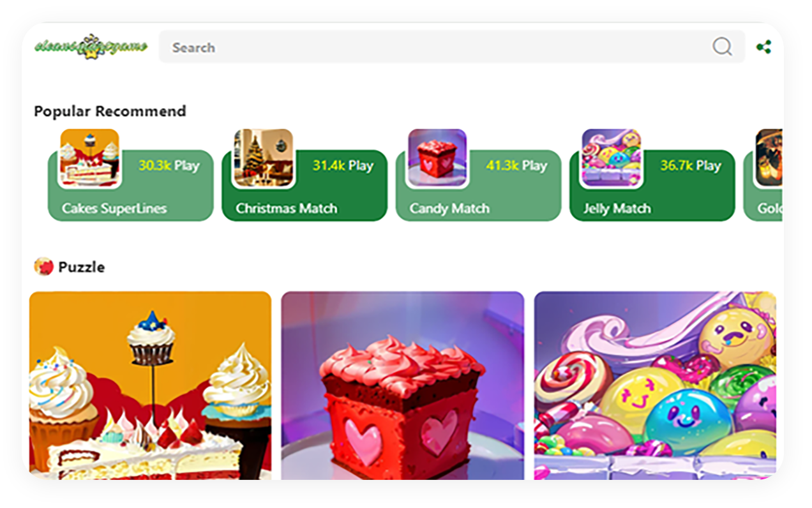Open the Christmas Match tree icon
Image resolution: width=812 pixels, height=508 pixels.
[263, 158]
